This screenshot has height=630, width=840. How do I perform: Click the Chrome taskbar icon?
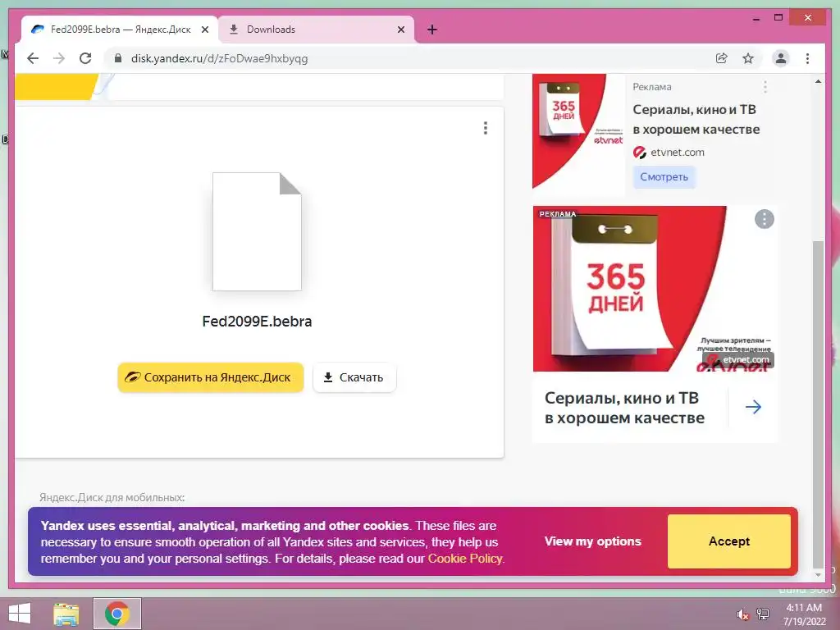116,614
